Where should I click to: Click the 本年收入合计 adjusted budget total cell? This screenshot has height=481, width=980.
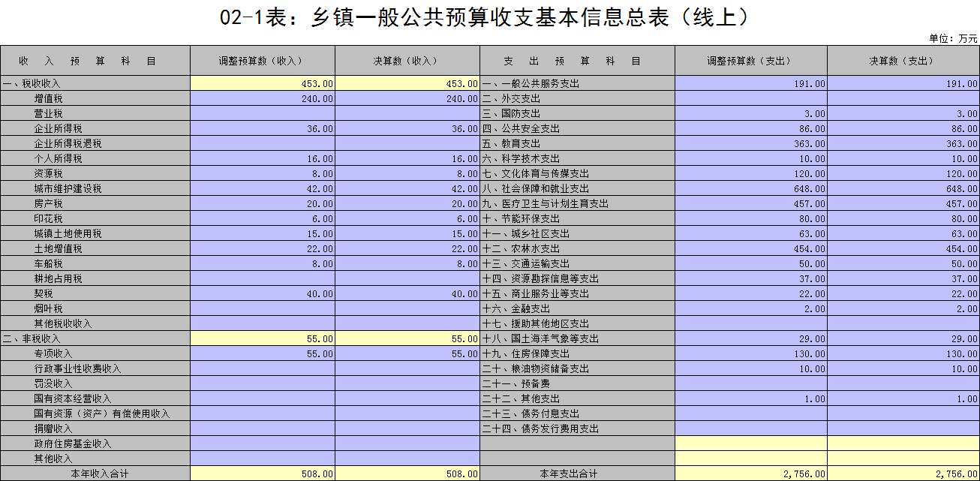click(262, 473)
